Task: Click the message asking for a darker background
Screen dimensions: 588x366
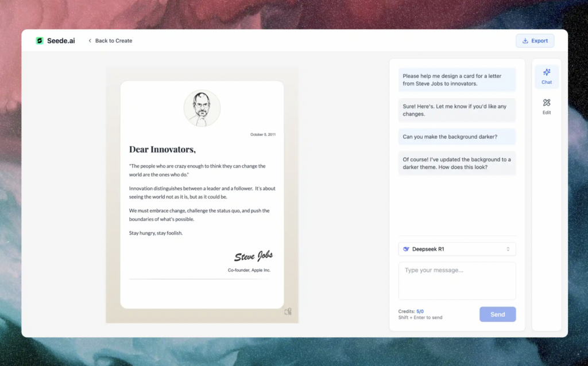Action: point(450,137)
